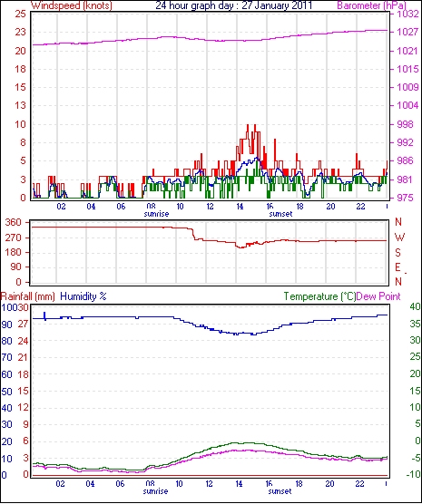This screenshot has width=422, height=504.
Task: Click the 40 degree temperature axis label
Action: pyautogui.click(x=416, y=307)
